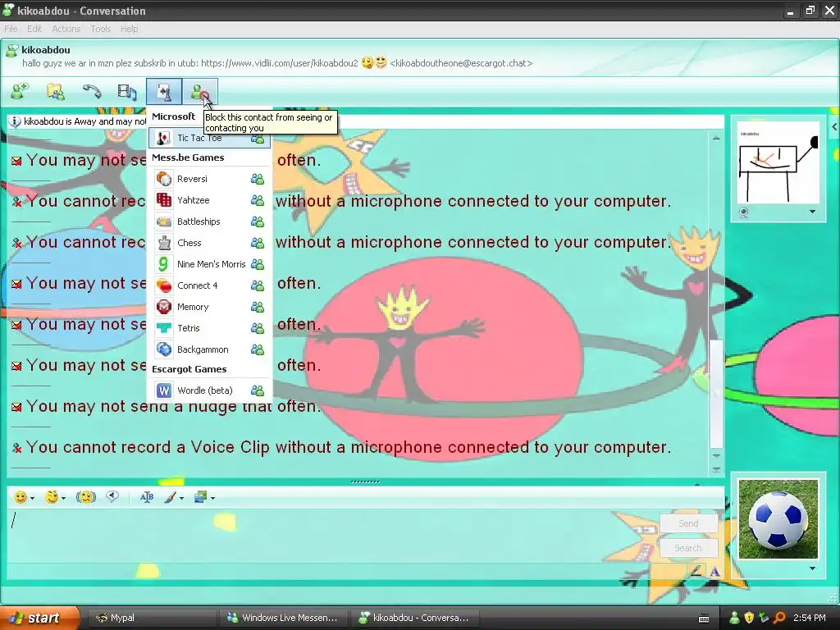
Task: Click the webcam icon under contact's picture
Action: tap(743, 212)
